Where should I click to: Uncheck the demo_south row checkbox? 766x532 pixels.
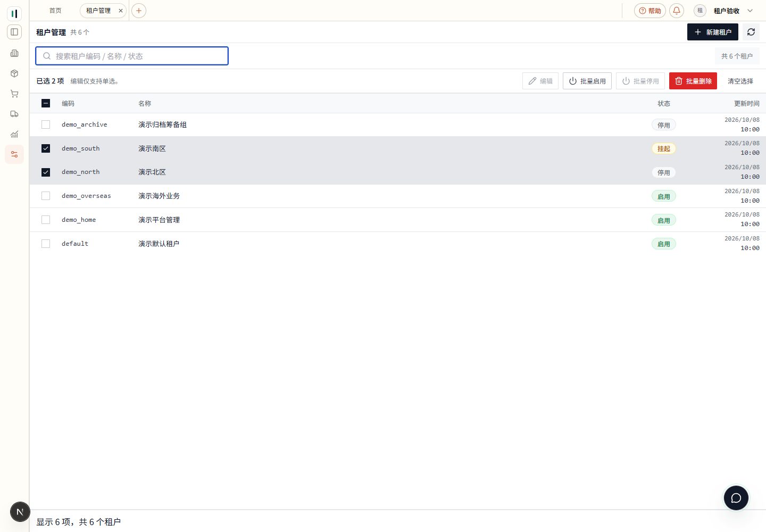pos(46,148)
